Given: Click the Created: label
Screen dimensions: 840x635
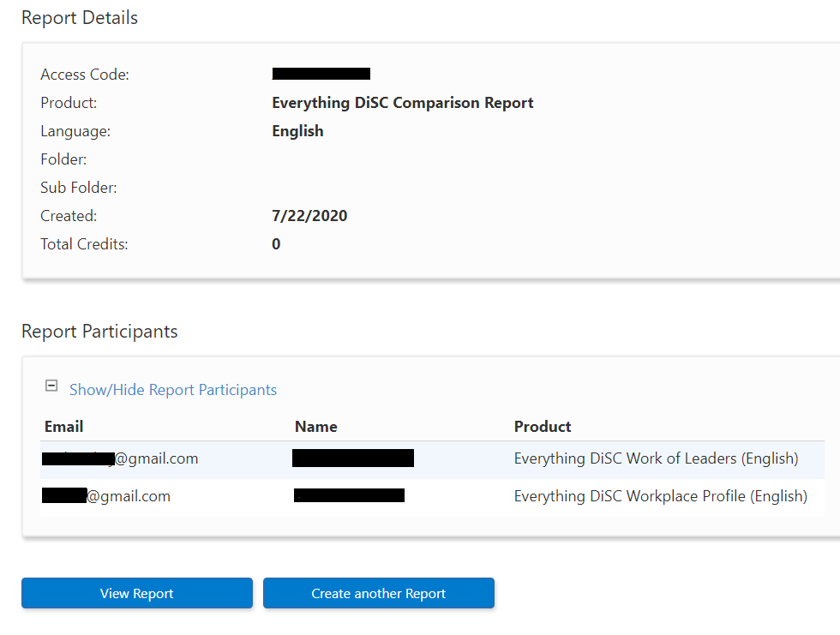Looking at the screenshot, I should [x=69, y=216].
